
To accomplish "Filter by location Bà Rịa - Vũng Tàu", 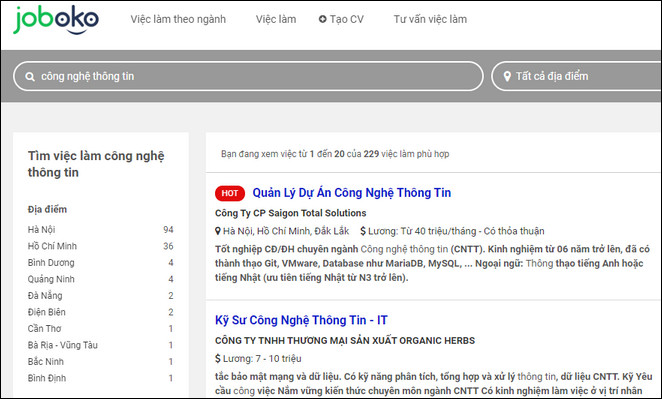I will pos(63,345).
